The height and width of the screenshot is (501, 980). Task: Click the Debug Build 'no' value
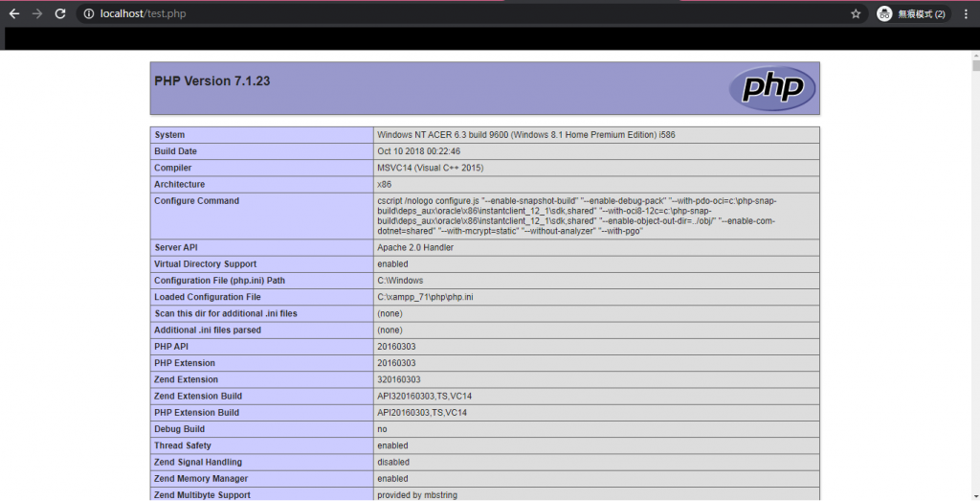(382, 429)
